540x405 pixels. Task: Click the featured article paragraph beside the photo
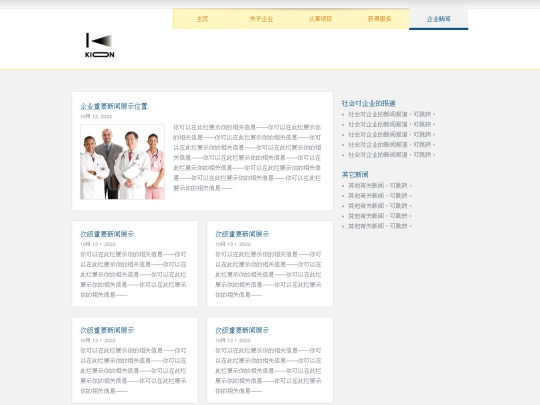(247, 157)
